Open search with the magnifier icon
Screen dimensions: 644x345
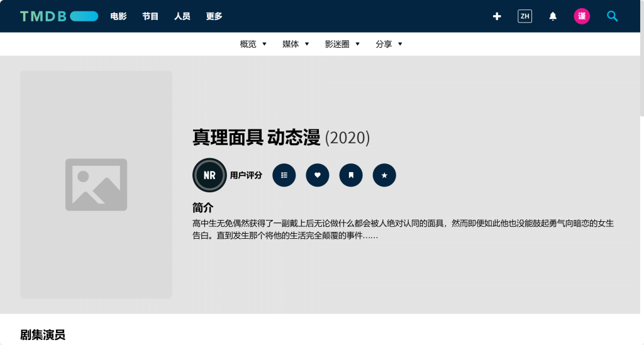tap(612, 16)
